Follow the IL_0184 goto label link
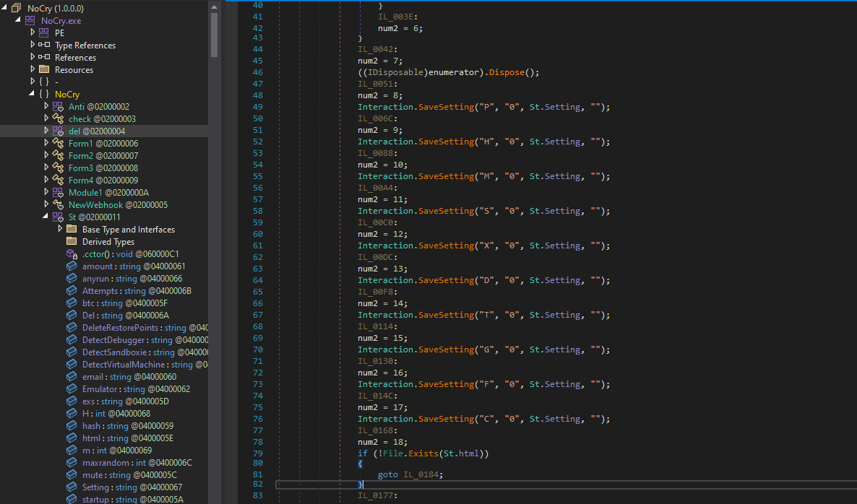 [x=422, y=474]
